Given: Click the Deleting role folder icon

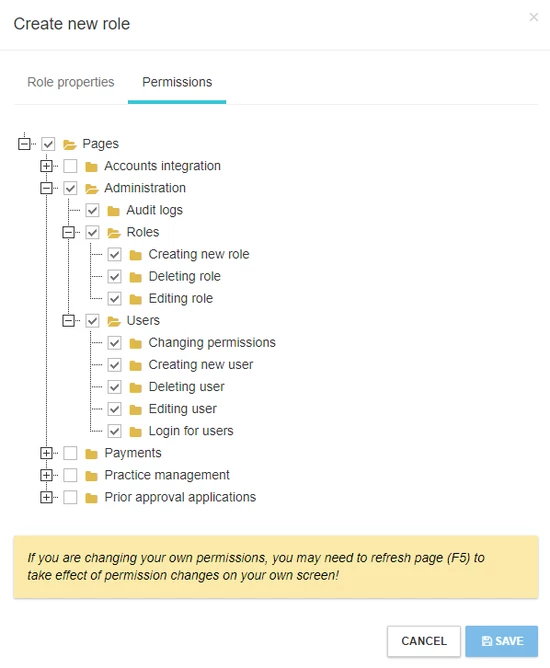Looking at the screenshot, I should 135,277.
